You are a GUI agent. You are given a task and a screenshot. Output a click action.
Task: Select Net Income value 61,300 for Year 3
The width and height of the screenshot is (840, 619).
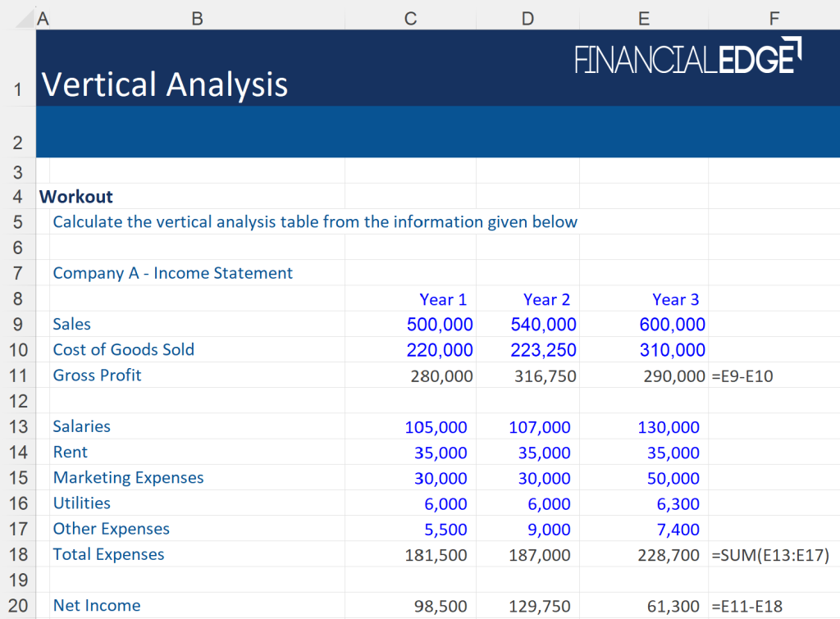(x=669, y=606)
